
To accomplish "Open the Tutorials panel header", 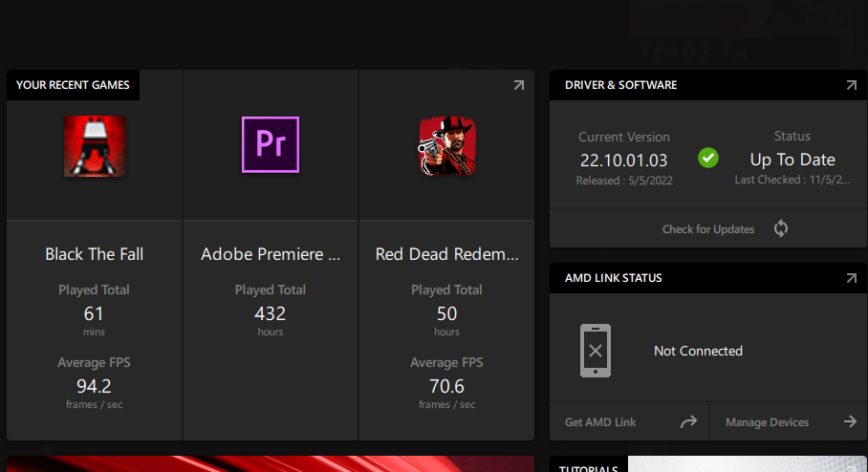I will coord(589,467).
